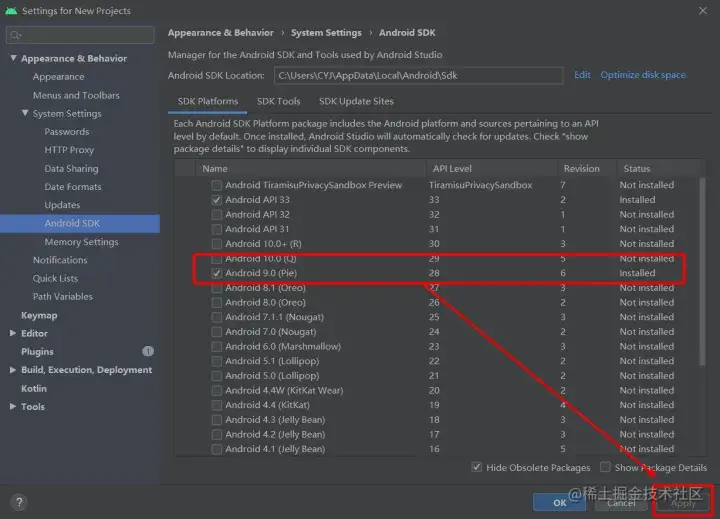Click the search magnifier icon in settings
Viewport: 720px width, 519px height.
pyautogui.click(x=16, y=35)
